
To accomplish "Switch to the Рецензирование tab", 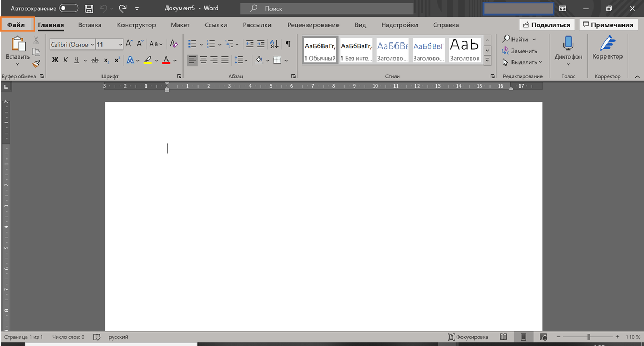I will click(313, 25).
